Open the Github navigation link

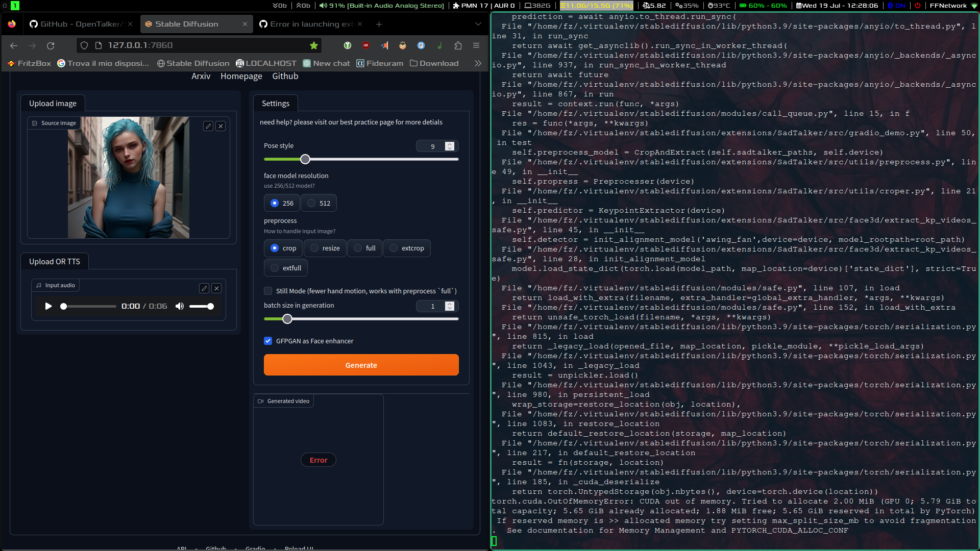coord(285,76)
